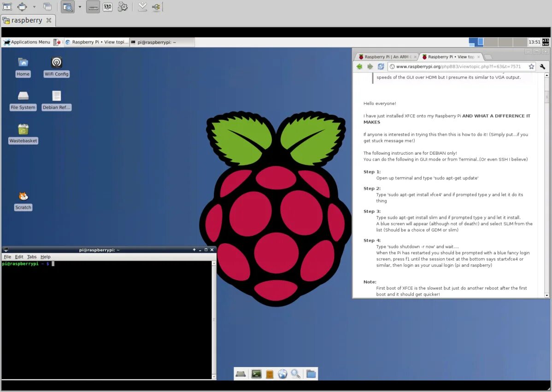Click the fit-window-to-desktop toolbar icon
552x392 pixels.
point(7,7)
